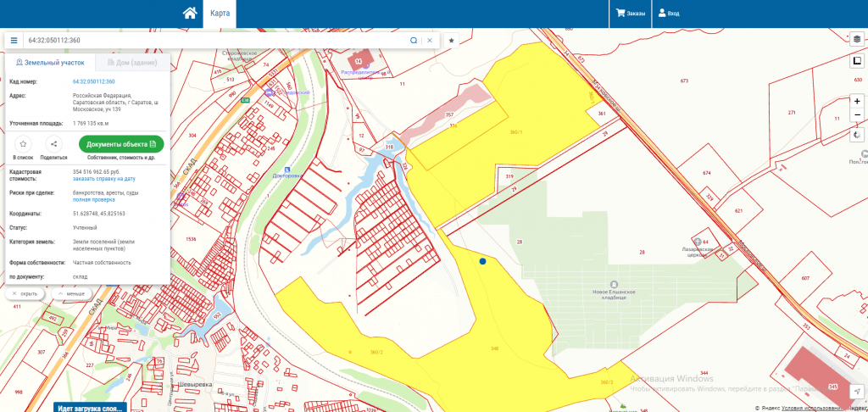Viewport: 868px width, 412px height.
Task: Click the green Документы объекта button
Action: click(121, 144)
